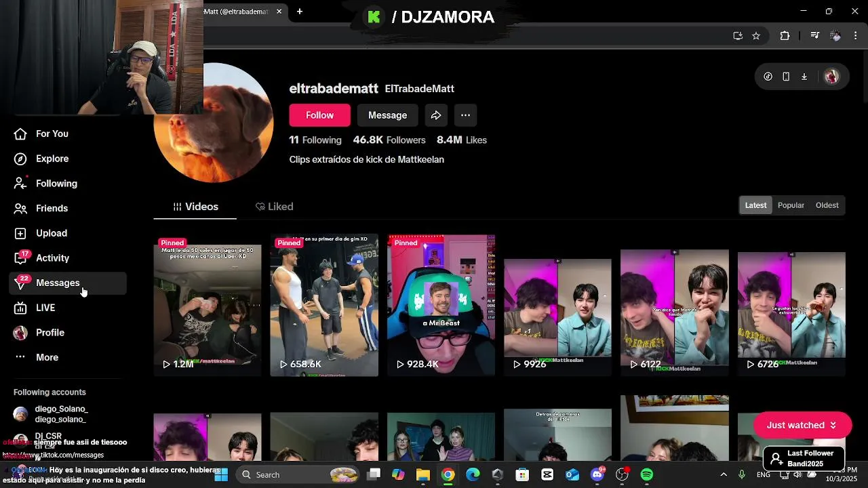Image resolution: width=868 pixels, height=488 pixels.
Task: View the 46.8K Followers list
Action: point(389,140)
